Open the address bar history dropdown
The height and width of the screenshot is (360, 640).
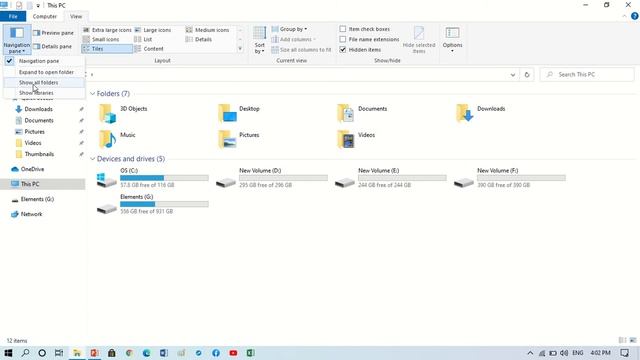pos(513,75)
